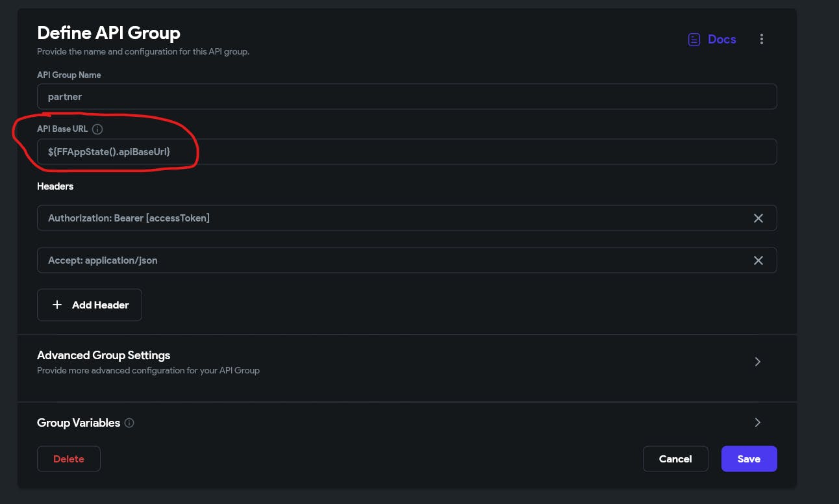Open the Docs link text
The image size is (839, 504).
coord(721,40)
